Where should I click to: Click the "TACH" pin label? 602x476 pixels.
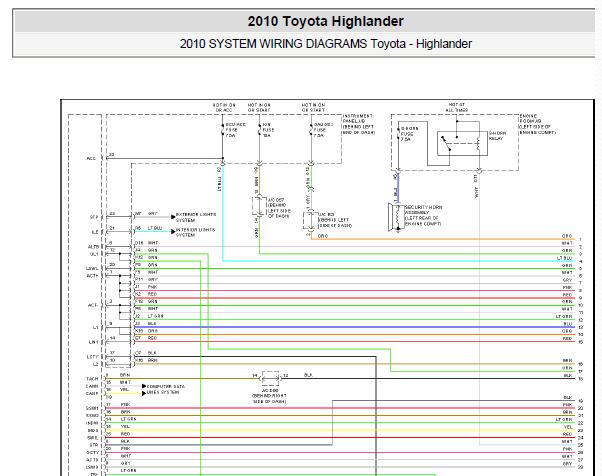coord(92,379)
